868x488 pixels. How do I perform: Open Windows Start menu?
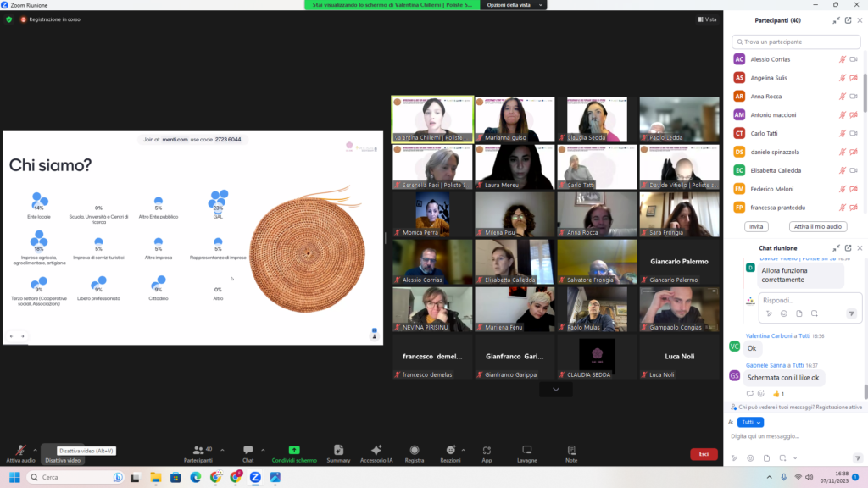(15, 477)
